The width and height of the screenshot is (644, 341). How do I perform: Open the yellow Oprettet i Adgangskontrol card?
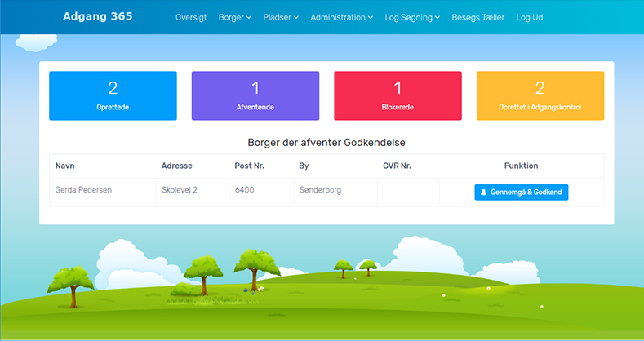540,95
